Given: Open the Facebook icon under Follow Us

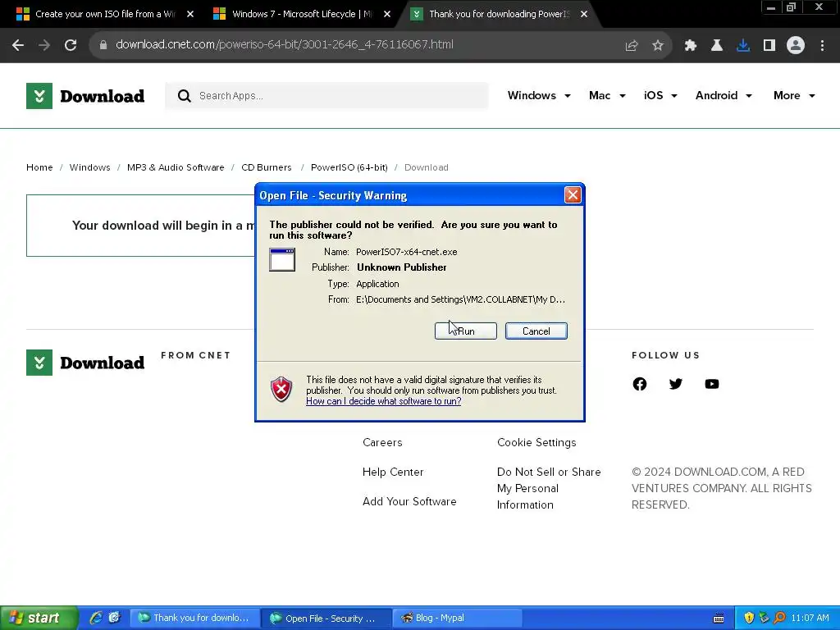Looking at the screenshot, I should point(640,384).
